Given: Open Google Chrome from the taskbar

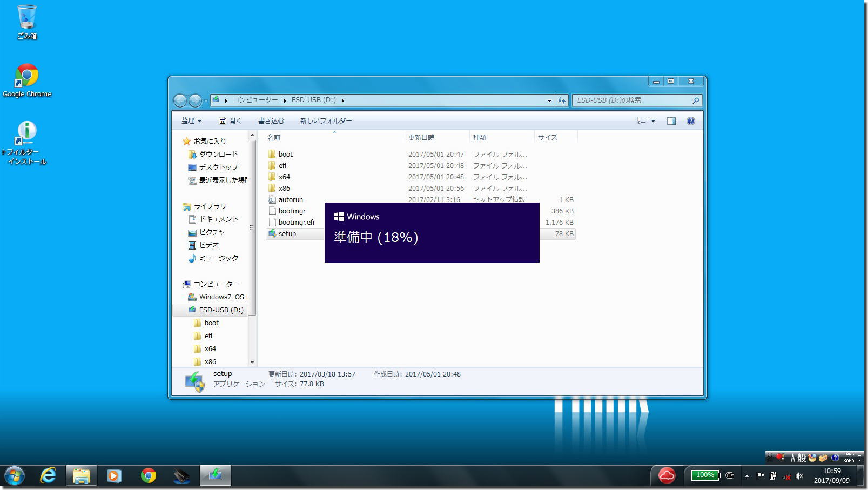Looking at the screenshot, I should click(x=148, y=475).
